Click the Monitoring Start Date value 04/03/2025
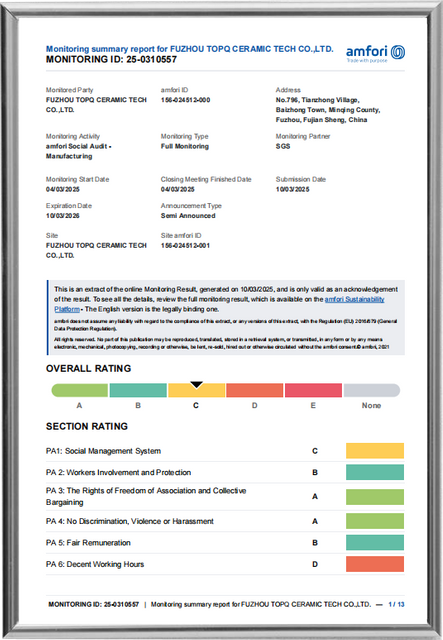443x640 pixels. coord(62,189)
